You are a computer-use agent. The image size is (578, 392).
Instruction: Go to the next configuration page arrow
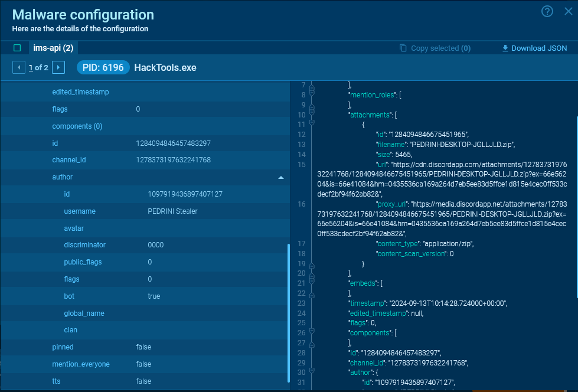[58, 67]
